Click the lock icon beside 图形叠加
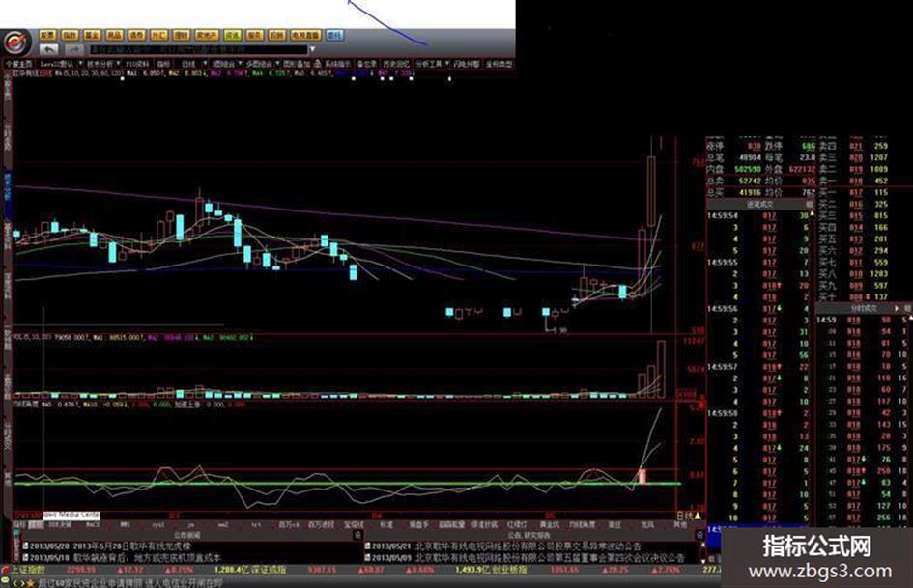 pos(317,64)
